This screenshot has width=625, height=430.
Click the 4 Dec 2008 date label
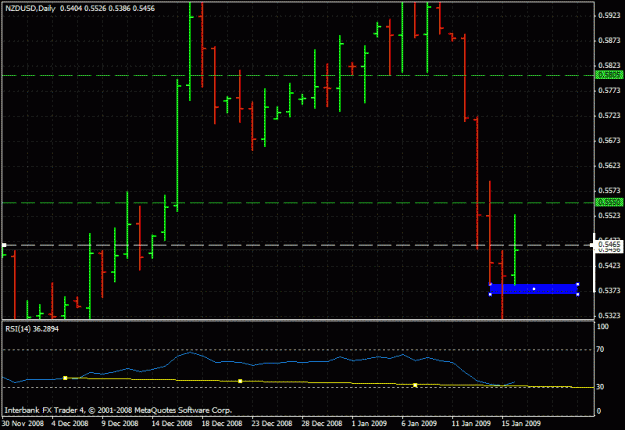(x=70, y=423)
